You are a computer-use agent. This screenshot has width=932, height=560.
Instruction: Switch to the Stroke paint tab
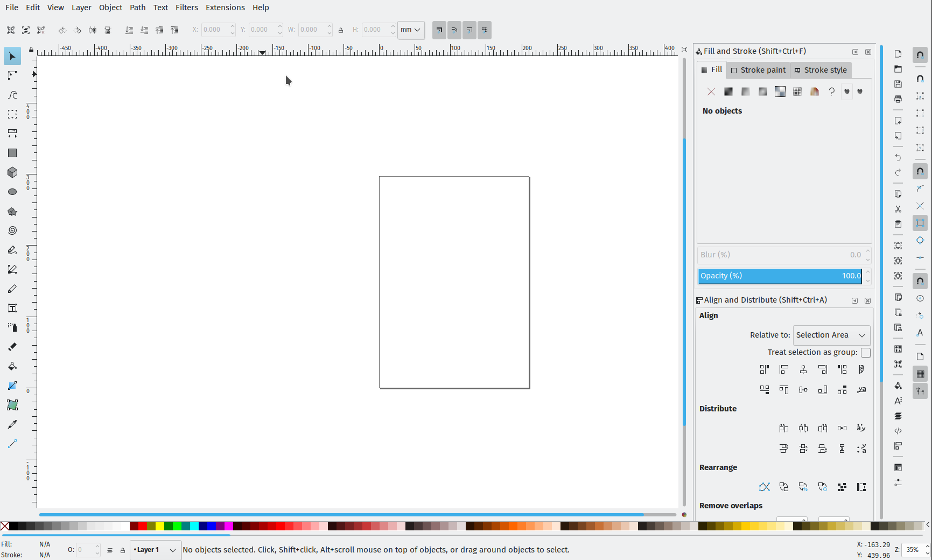759,70
